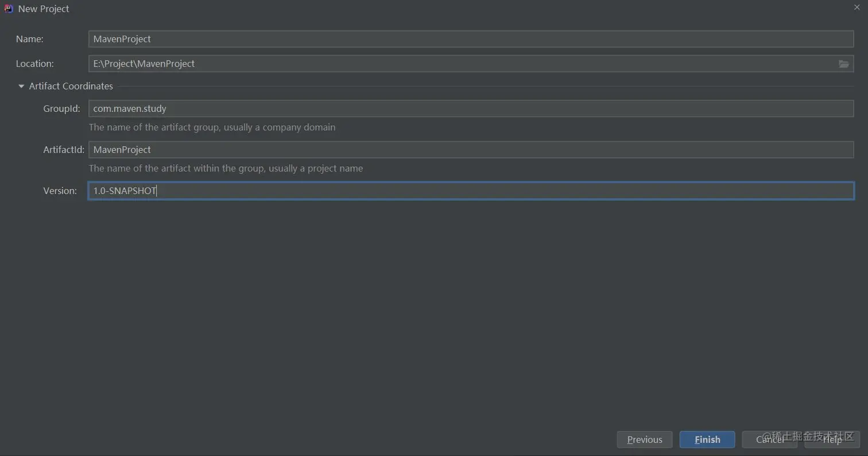
Task: Click the 'Version:' label
Action: click(x=60, y=191)
